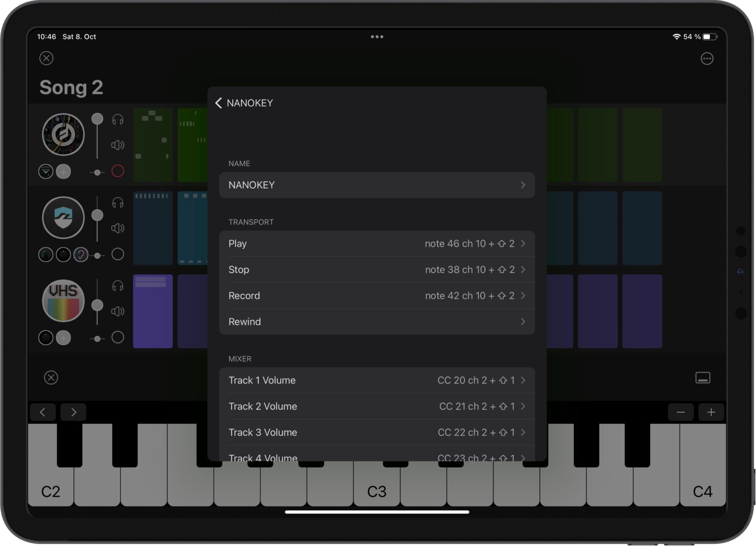Click the VHS track's pan slider

(97, 339)
